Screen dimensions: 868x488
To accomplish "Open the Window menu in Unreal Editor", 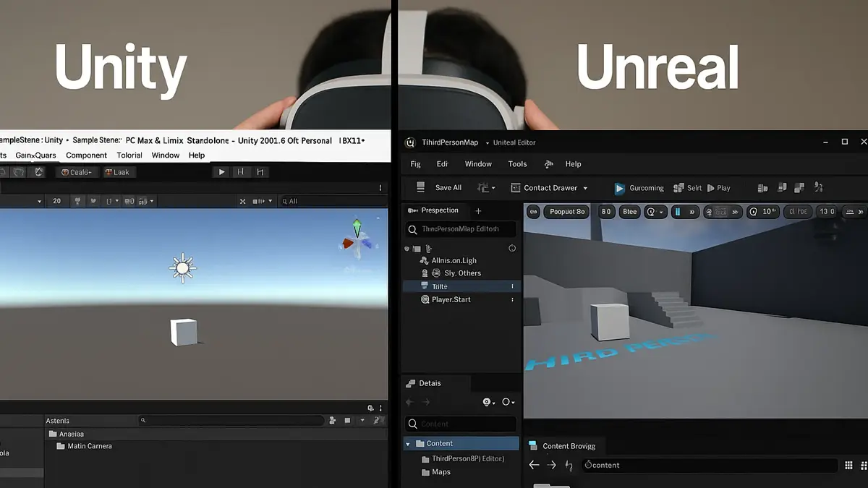I will (x=478, y=164).
